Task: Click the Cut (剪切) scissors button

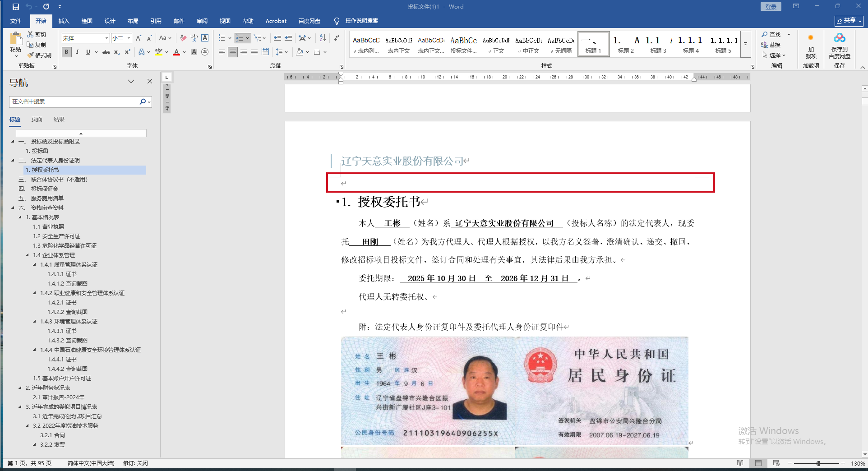Action: coord(37,34)
